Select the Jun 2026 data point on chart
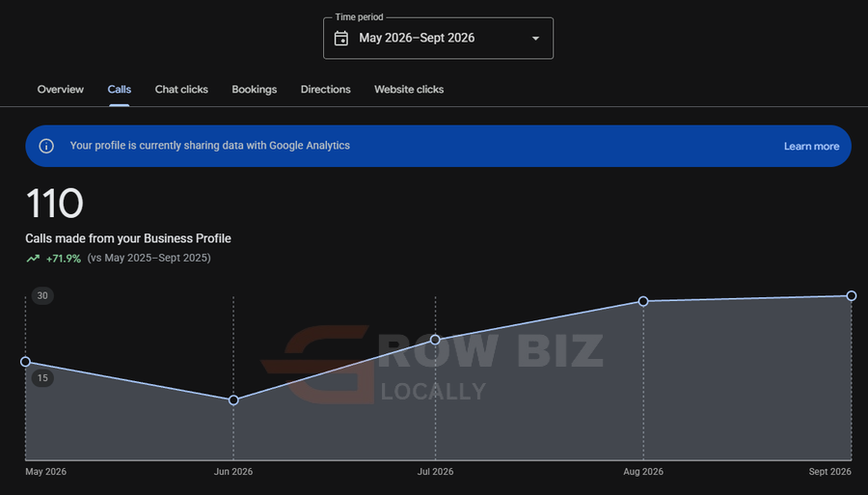 point(233,399)
